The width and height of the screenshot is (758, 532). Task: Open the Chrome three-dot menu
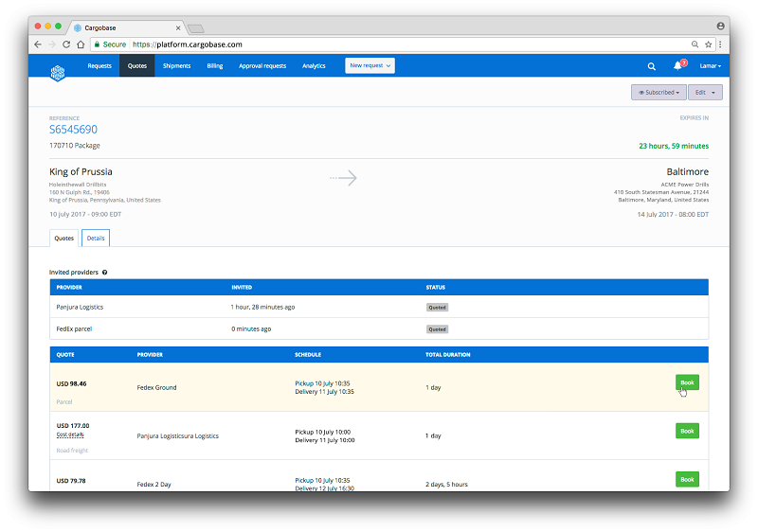point(720,44)
